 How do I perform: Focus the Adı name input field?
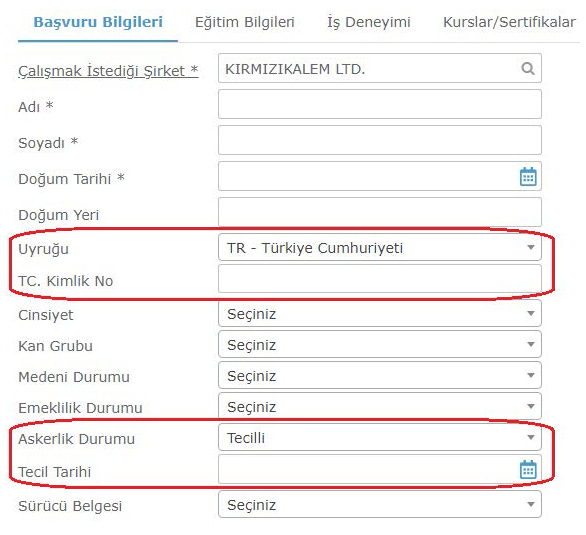380,104
